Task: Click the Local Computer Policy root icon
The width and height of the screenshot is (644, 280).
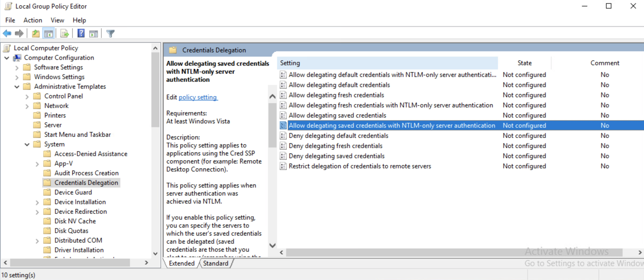Action: click(7, 48)
